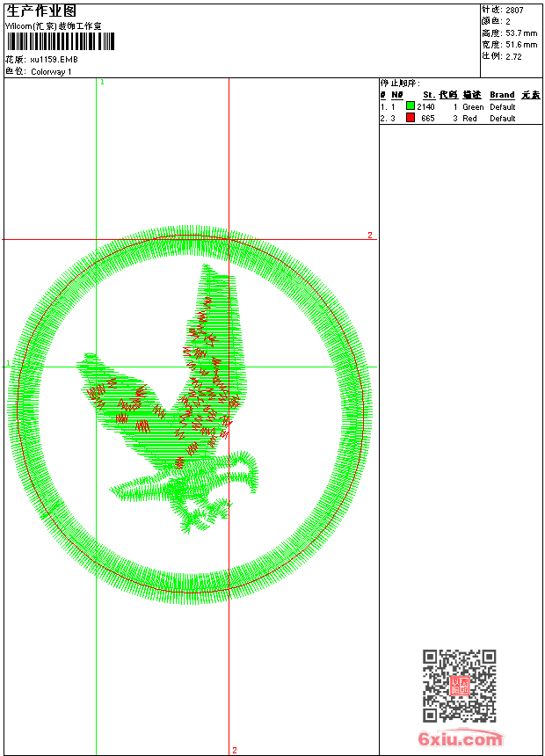Click the red color swatch in row 2
545x756 pixels.
tap(411, 118)
